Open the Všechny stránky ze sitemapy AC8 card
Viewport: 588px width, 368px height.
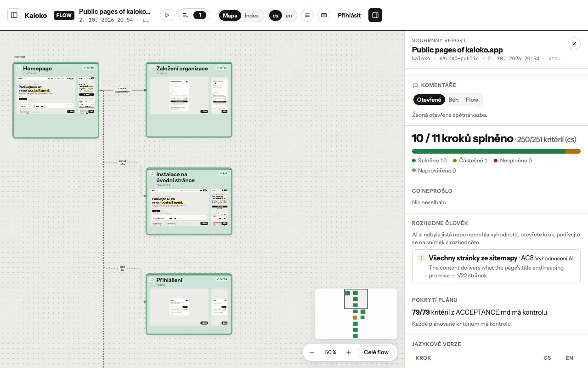[496, 266]
